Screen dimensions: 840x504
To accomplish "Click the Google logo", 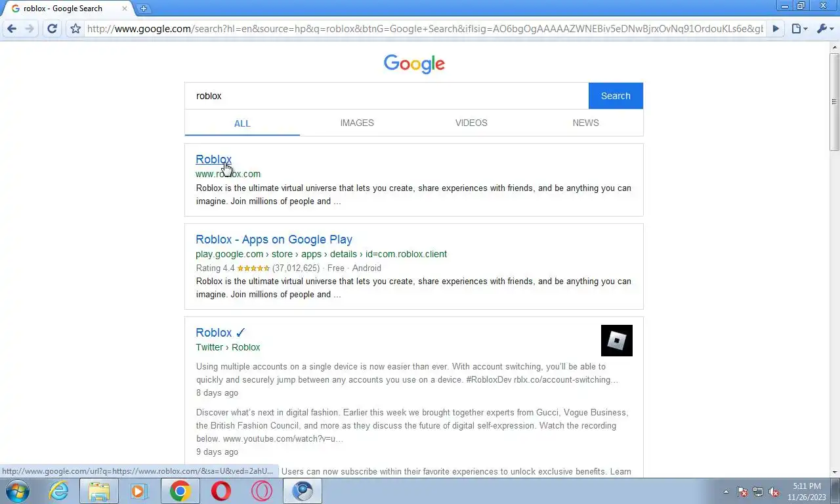I will 414,64.
